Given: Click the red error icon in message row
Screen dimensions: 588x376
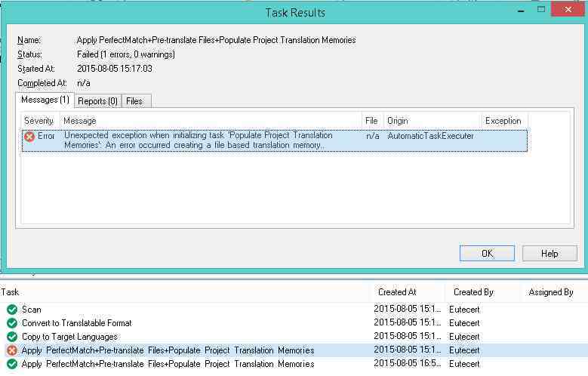Looking at the screenshot, I should coord(29,137).
